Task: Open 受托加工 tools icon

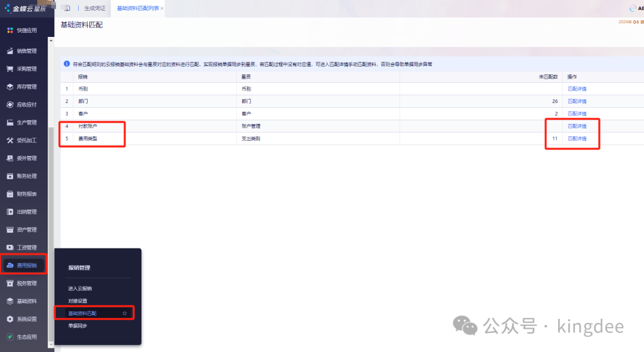Action: tap(10, 141)
